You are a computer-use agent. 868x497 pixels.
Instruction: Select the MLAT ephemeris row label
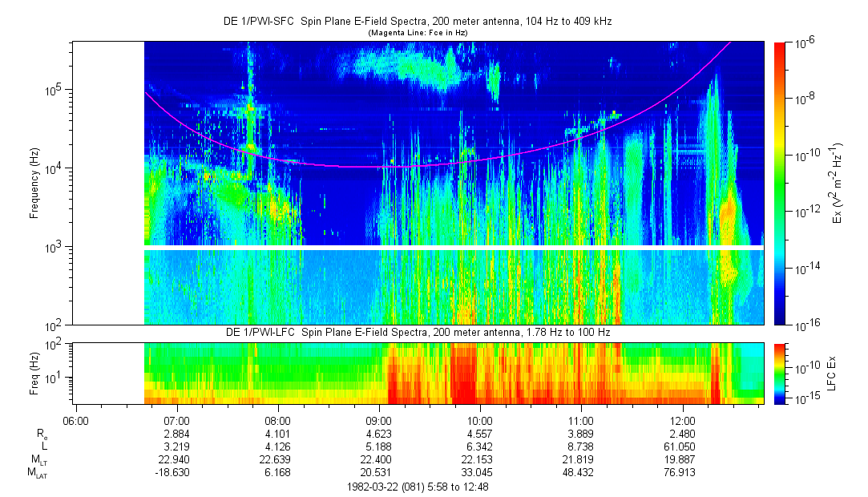pyautogui.click(x=38, y=473)
